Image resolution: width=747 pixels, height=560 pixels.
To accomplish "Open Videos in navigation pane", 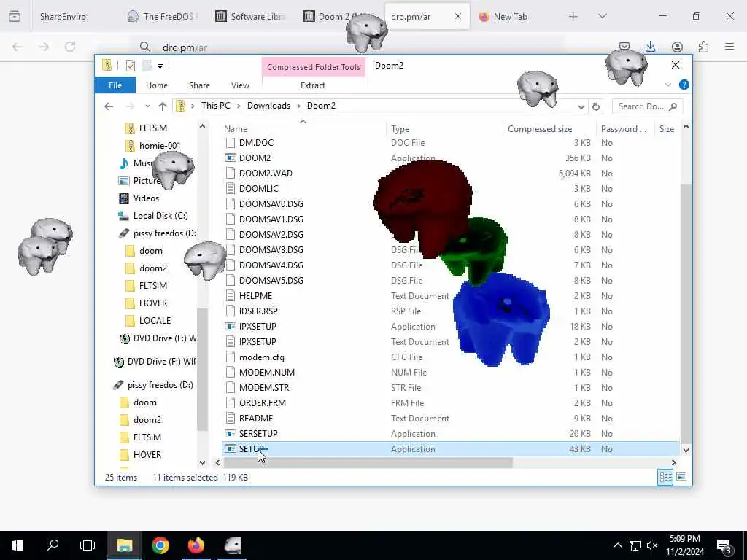I will [146, 198].
